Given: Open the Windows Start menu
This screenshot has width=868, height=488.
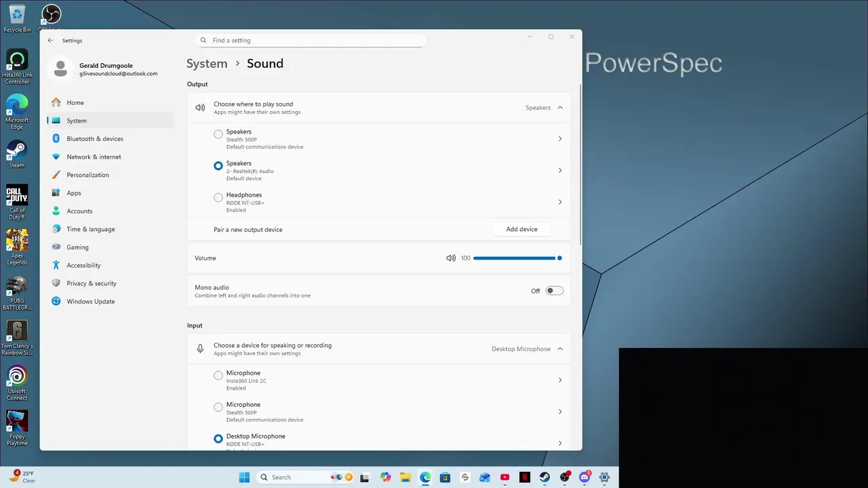Looking at the screenshot, I should click(244, 477).
